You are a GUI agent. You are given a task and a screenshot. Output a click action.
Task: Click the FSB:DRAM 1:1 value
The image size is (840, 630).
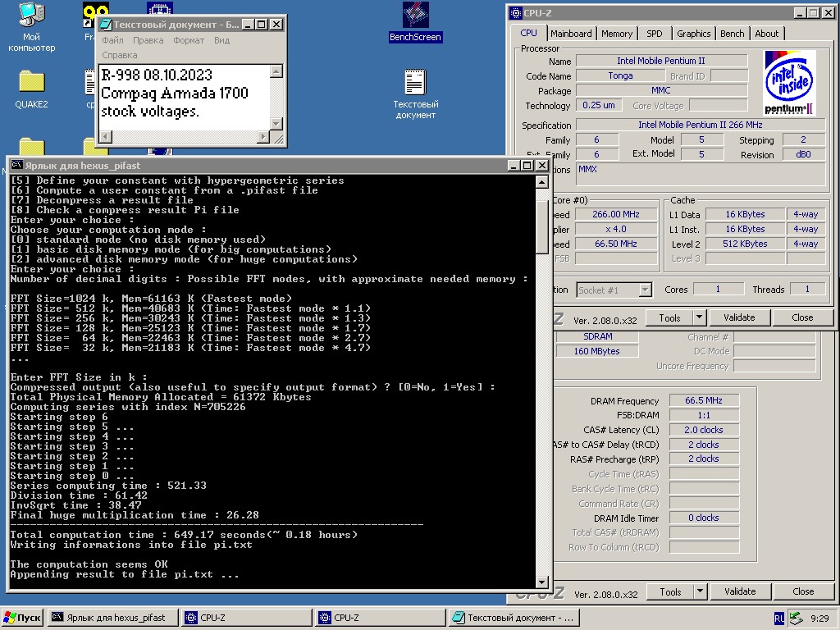click(x=703, y=415)
